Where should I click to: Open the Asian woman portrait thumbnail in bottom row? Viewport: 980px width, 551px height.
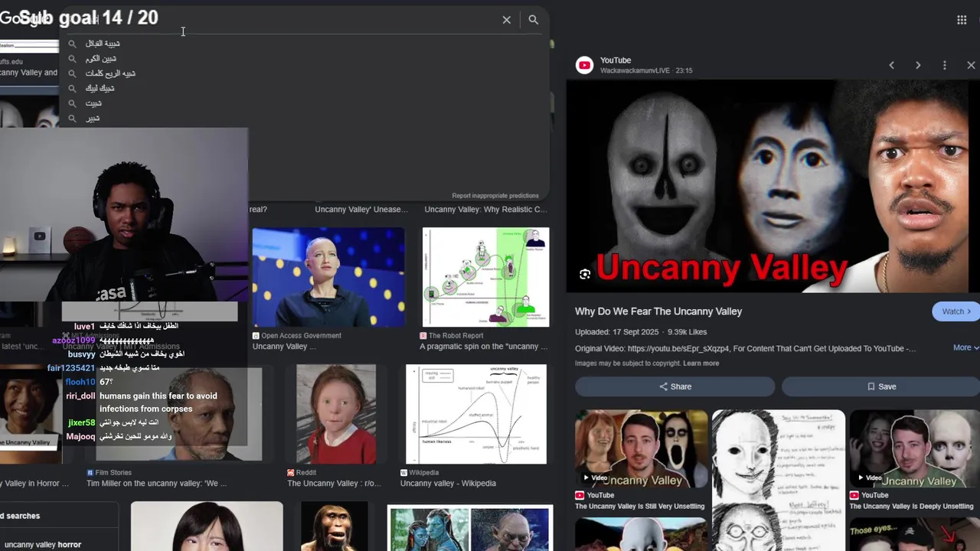207,527
